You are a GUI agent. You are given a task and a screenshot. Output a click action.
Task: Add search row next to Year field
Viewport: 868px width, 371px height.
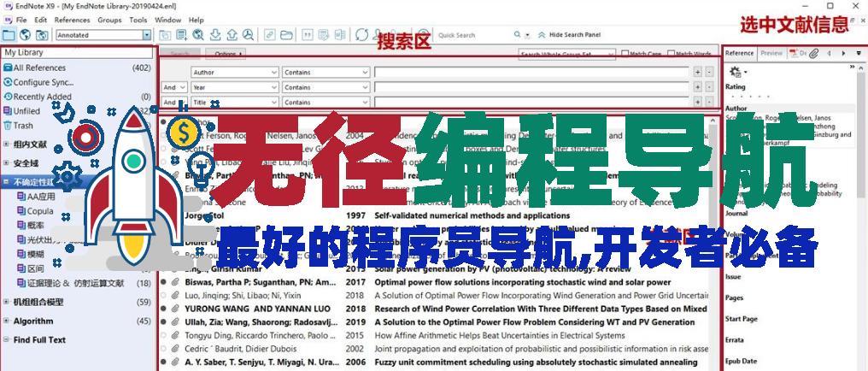(697, 87)
